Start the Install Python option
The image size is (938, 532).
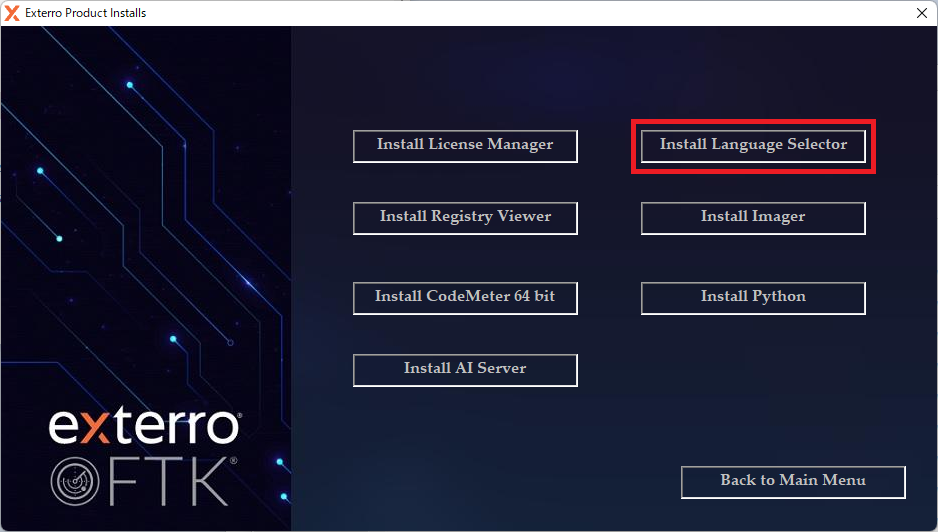753,298
